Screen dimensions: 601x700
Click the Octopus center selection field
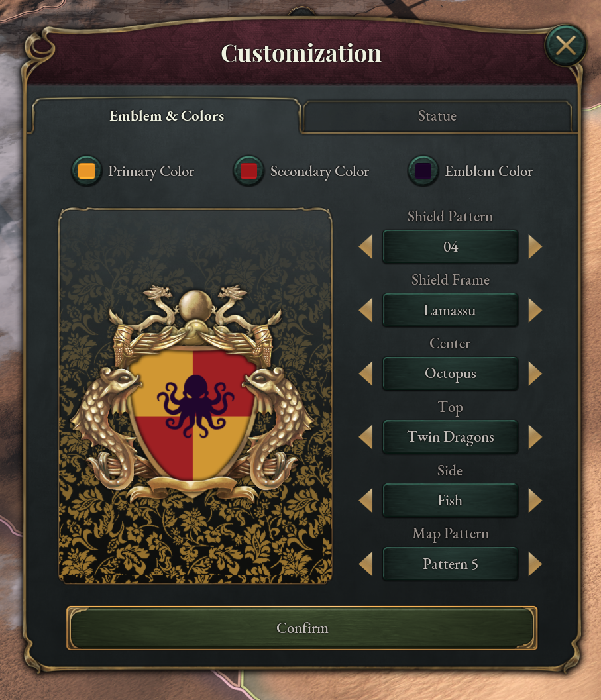[450, 374]
